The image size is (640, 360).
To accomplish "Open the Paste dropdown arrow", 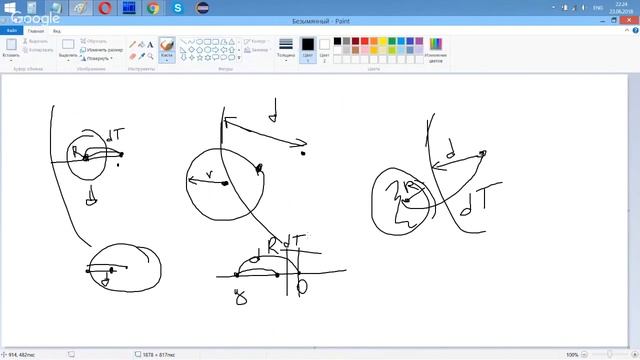I will tap(11, 60).
